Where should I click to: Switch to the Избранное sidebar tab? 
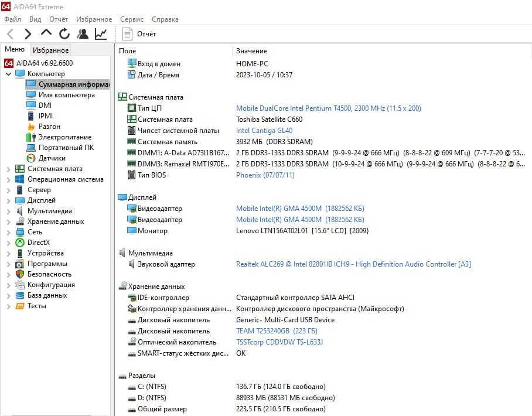pos(50,50)
